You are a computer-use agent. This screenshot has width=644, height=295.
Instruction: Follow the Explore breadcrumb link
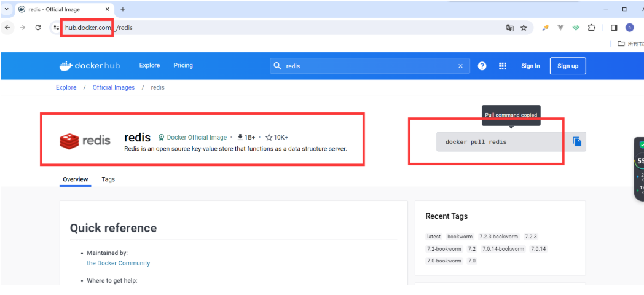coord(66,87)
